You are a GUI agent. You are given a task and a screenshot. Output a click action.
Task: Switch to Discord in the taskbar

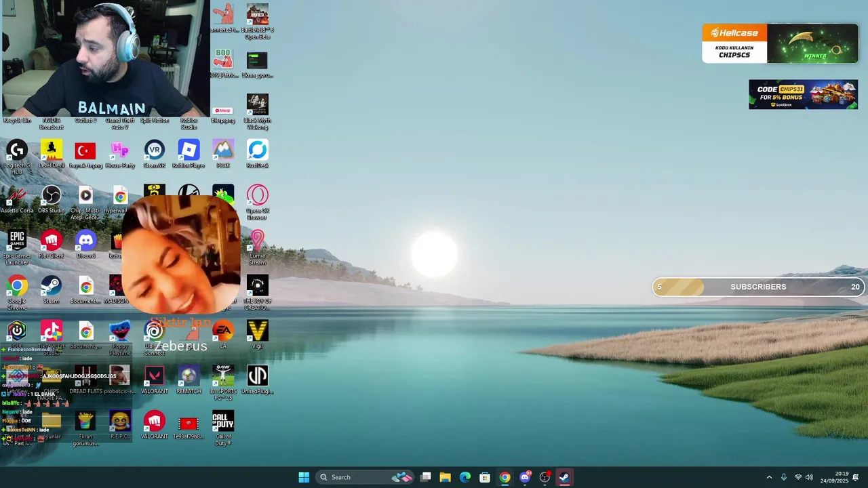point(525,477)
